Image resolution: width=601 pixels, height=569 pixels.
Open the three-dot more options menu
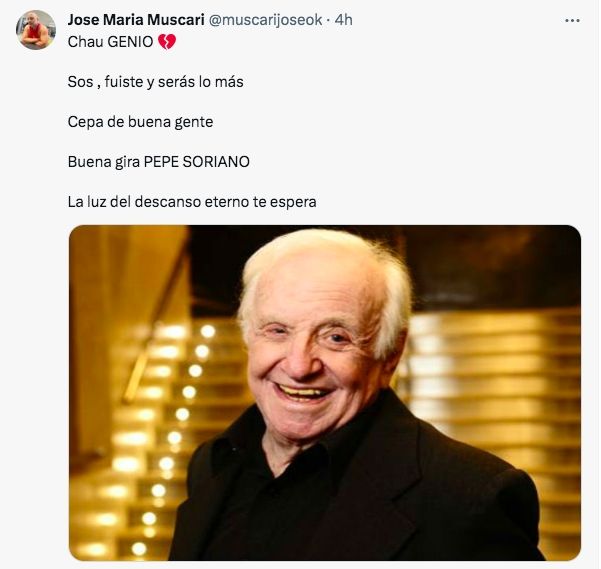[x=572, y=21]
